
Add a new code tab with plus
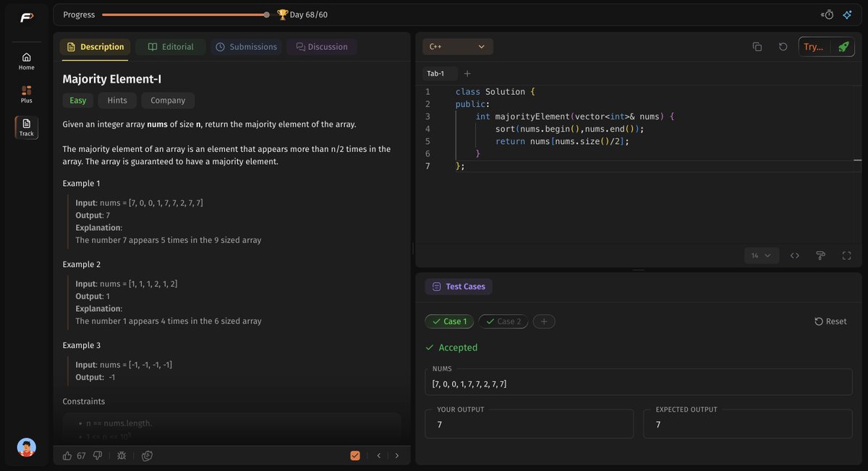(467, 73)
